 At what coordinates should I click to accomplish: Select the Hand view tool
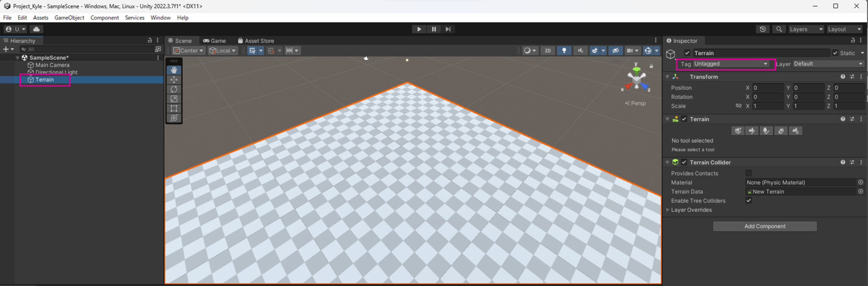coord(174,70)
